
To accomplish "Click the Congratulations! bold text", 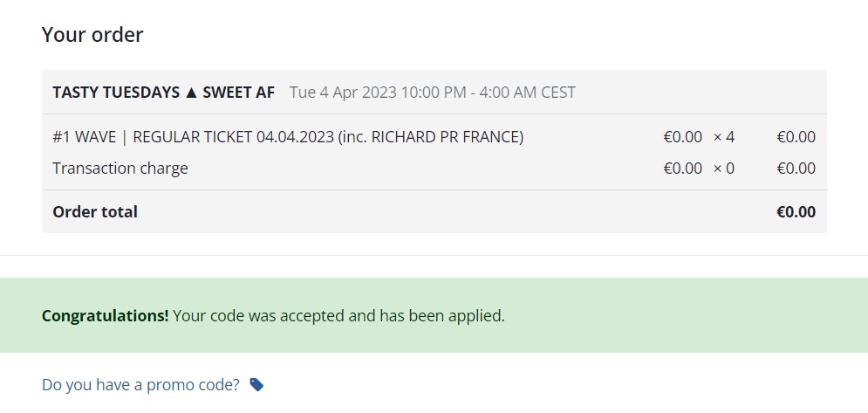I will [x=106, y=316].
